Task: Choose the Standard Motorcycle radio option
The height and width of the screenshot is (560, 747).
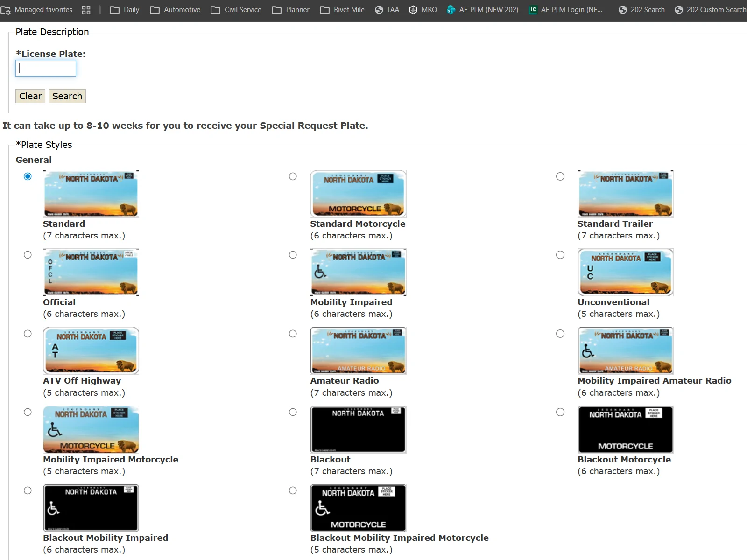Action: pos(293,176)
